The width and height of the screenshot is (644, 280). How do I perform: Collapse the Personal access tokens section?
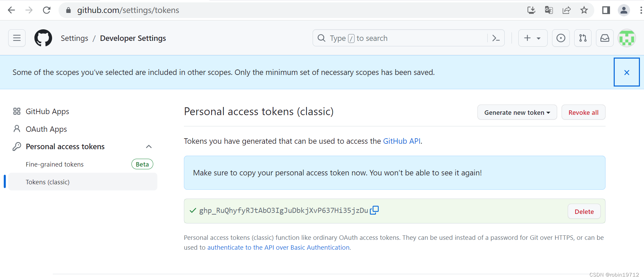pos(149,146)
